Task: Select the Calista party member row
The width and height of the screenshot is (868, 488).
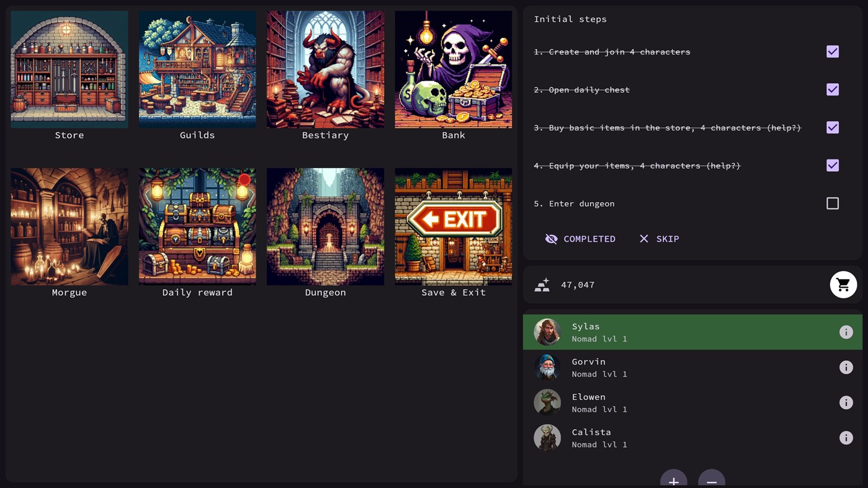Action: pyautogui.click(x=692, y=438)
